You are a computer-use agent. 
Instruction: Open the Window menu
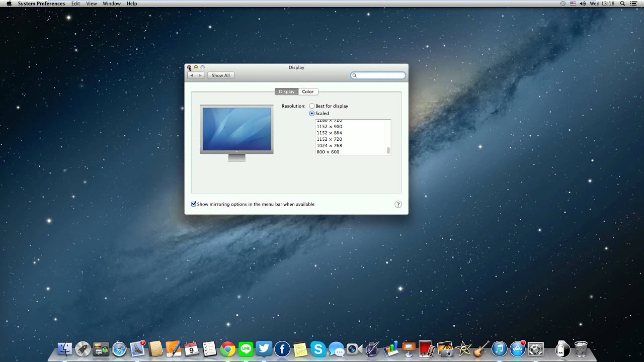(112, 4)
